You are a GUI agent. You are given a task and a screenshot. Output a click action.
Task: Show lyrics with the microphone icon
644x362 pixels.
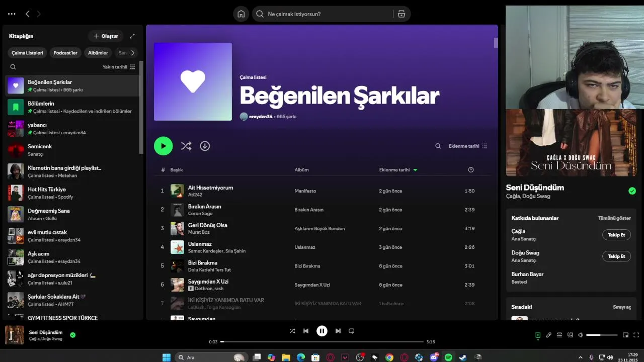pyautogui.click(x=549, y=335)
